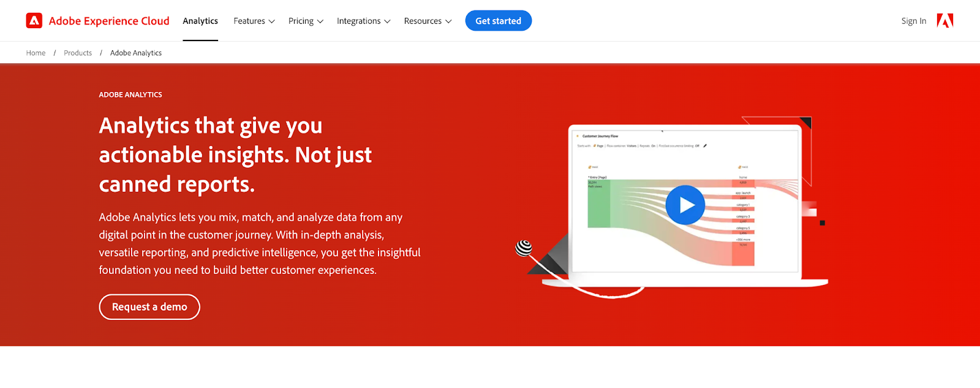Viewport: 980px width, 388px height.
Task: Click the Request a demo button
Action: (149, 307)
